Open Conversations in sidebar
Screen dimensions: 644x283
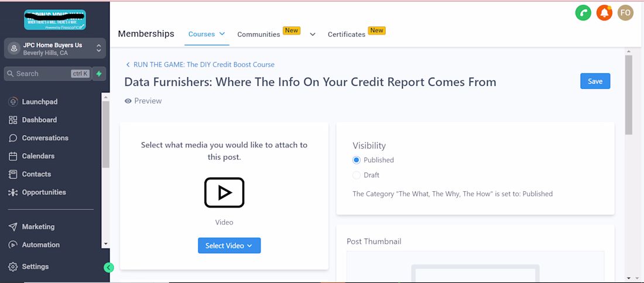click(45, 138)
